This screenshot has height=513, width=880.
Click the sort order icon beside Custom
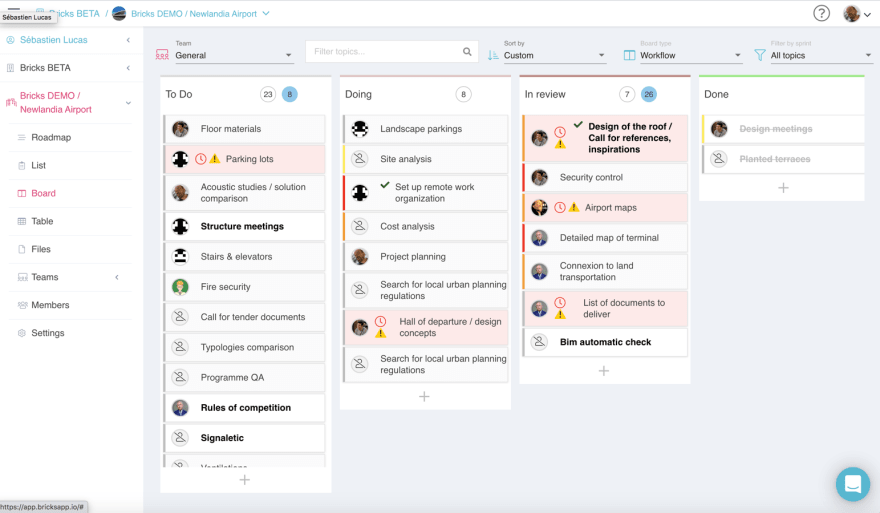(493, 55)
